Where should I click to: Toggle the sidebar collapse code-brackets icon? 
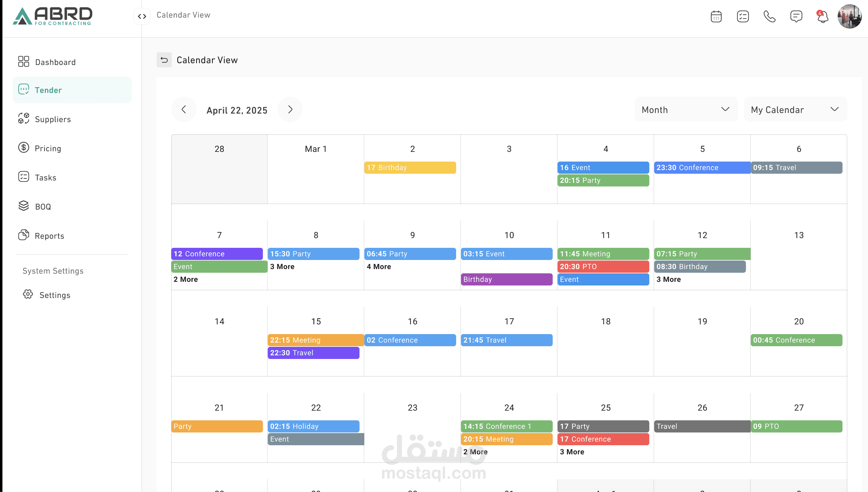(x=142, y=16)
